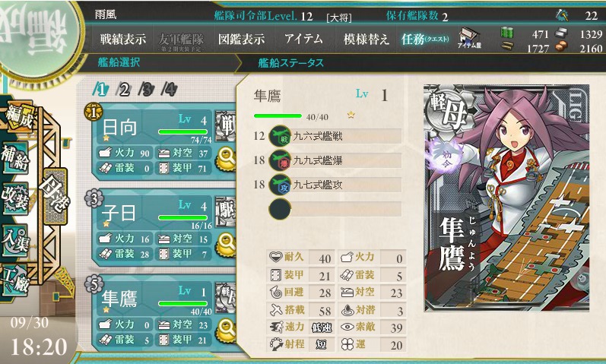Open the 戦績表示 records menu
The width and height of the screenshot is (606, 364).
pos(123,39)
